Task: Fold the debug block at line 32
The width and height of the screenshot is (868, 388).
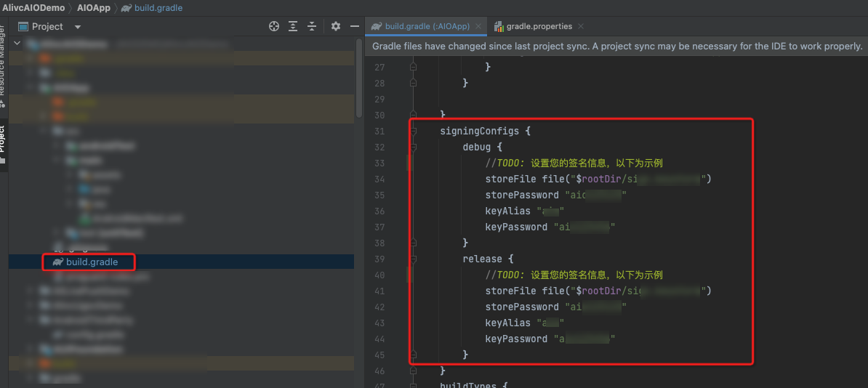Action: click(413, 147)
